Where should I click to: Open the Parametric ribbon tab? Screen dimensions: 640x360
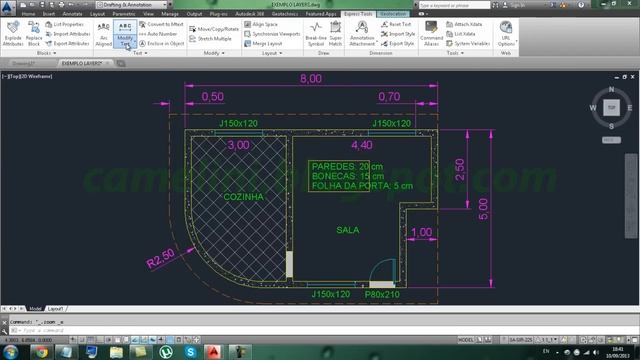point(124,14)
